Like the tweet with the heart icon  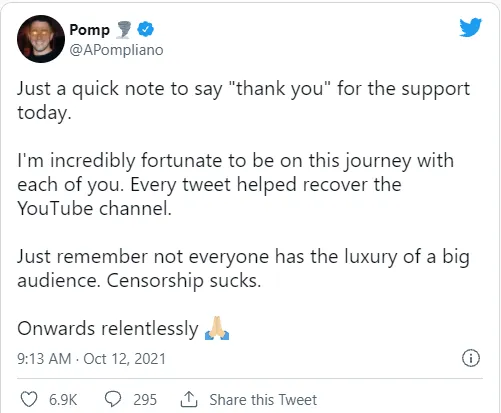(x=29, y=399)
